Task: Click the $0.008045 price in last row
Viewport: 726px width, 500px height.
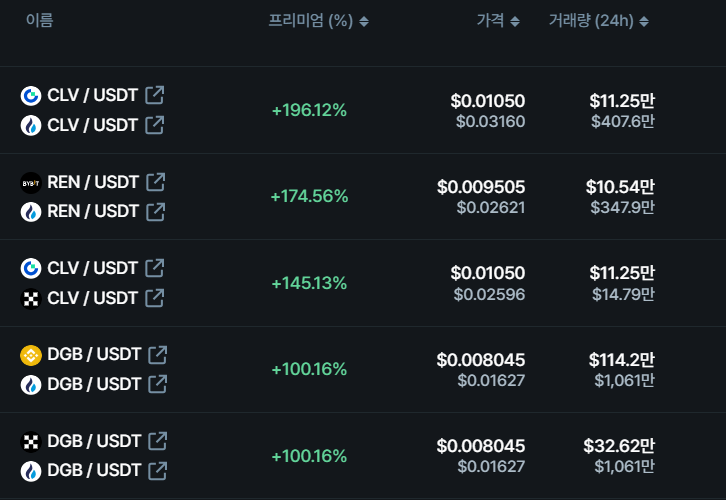Action: (481, 446)
